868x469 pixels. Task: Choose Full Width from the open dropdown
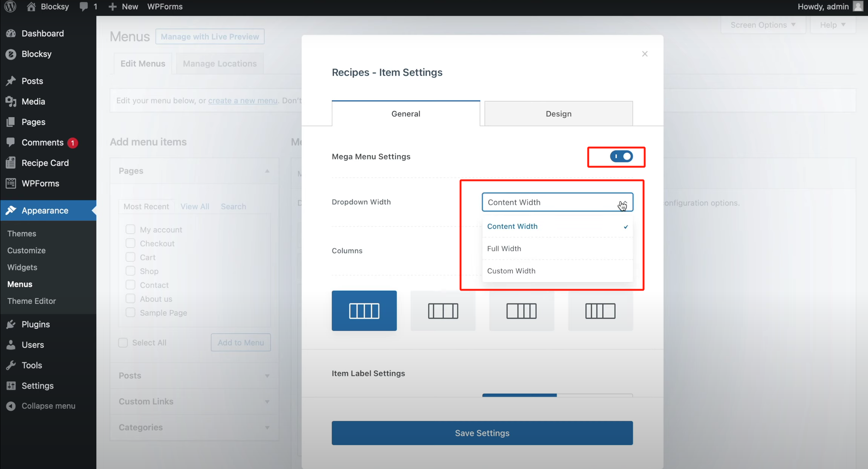(x=504, y=248)
